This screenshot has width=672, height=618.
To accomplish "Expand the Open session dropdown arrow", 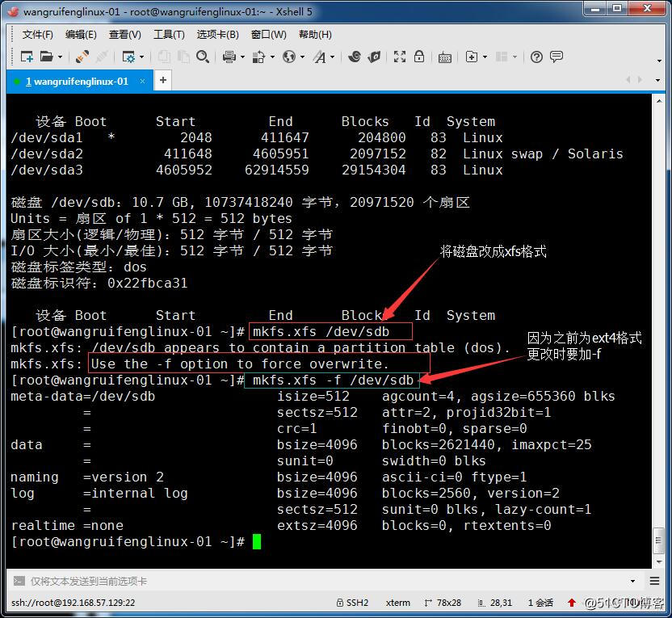I will coord(60,57).
